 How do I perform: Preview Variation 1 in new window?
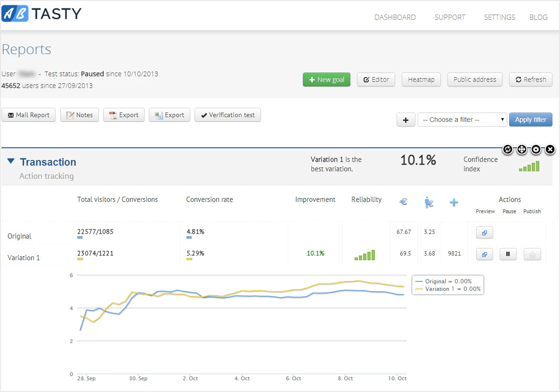click(x=484, y=255)
